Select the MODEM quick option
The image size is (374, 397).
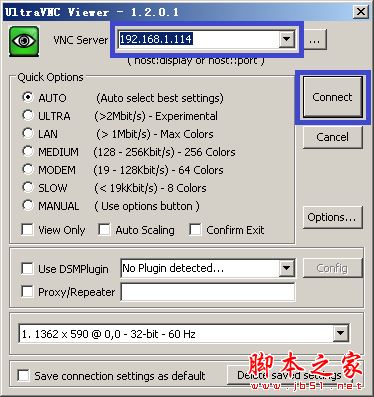(28, 169)
